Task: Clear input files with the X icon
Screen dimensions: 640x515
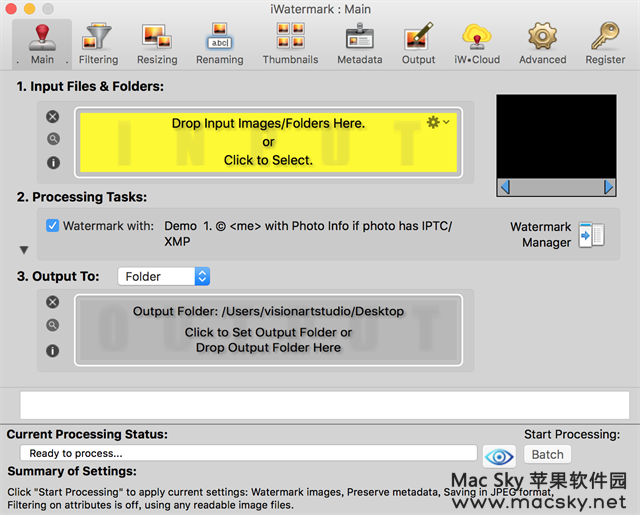Action: point(53,117)
